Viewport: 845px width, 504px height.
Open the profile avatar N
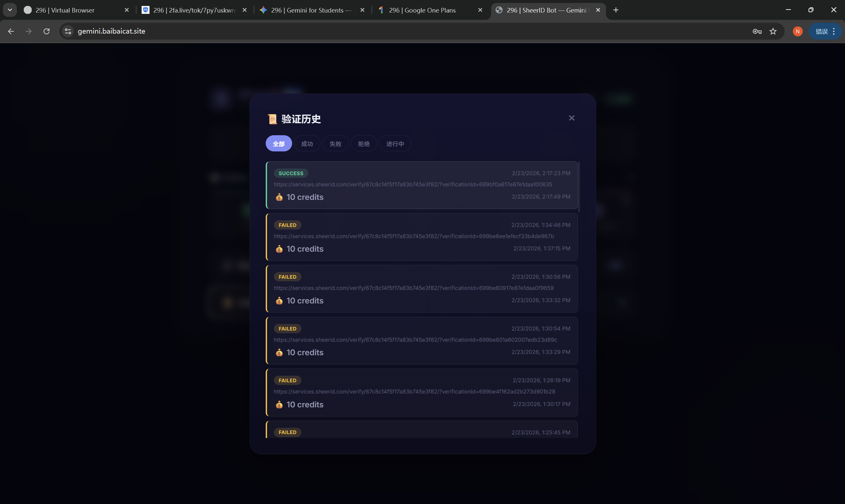click(797, 31)
